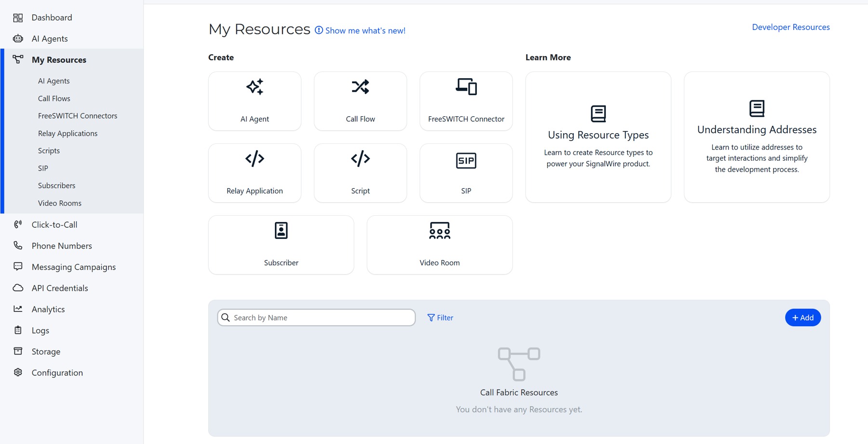
Task: Click the Subscriber label in Create
Action: click(x=281, y=263)
